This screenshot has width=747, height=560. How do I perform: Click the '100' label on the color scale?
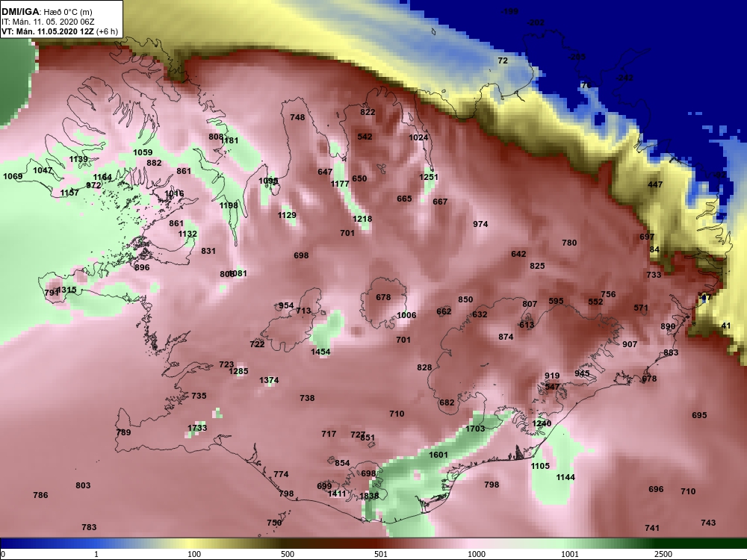194,554
